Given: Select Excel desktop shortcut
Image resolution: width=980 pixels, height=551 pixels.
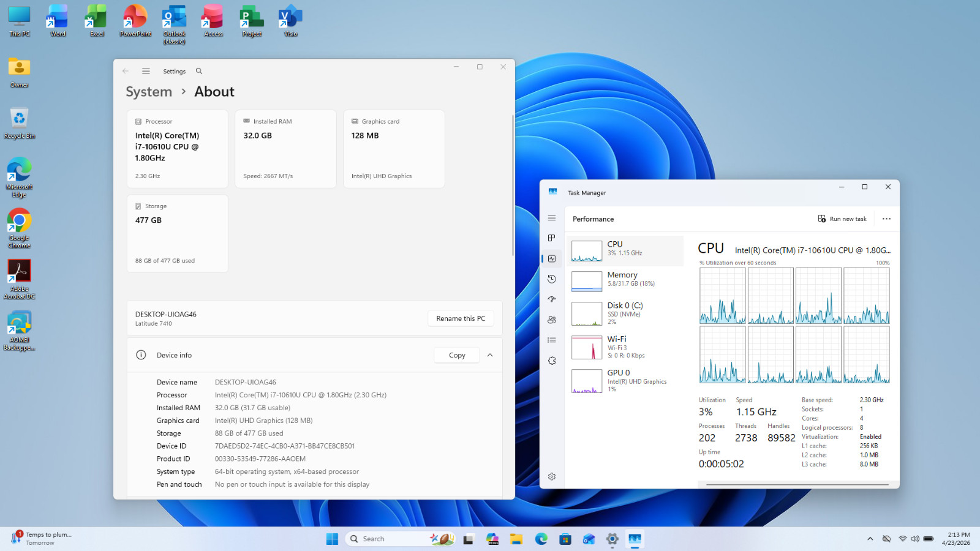Looking at the screenshot, I should 96,21.
